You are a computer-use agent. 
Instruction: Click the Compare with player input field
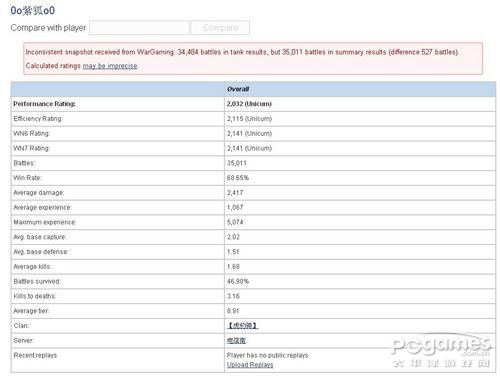pyautogui.click(x=139, y=28)
